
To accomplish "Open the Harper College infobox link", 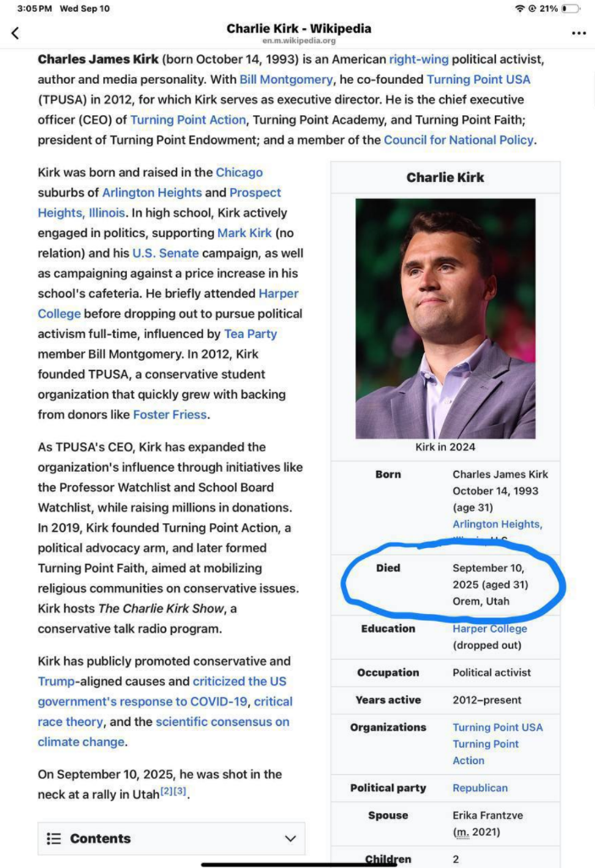I will tap(489, 628).
